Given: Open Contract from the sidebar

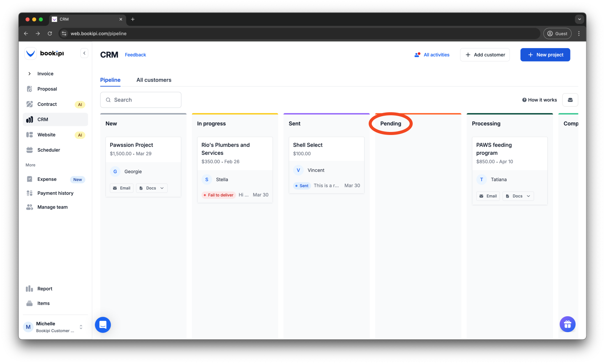Looking at the screenshot, I should pyautogui.click(x=55, y=104).
